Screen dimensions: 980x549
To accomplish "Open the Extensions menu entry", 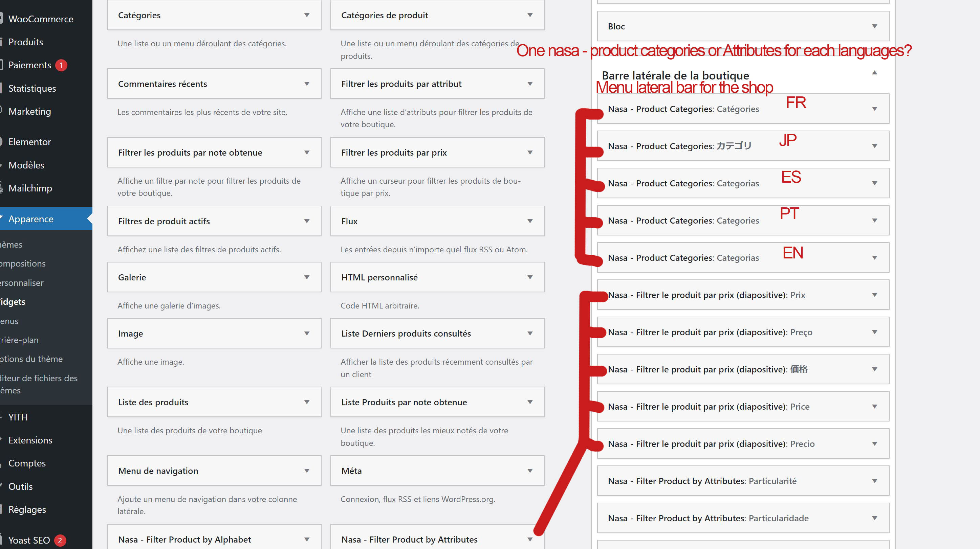I will pos(30,440).
